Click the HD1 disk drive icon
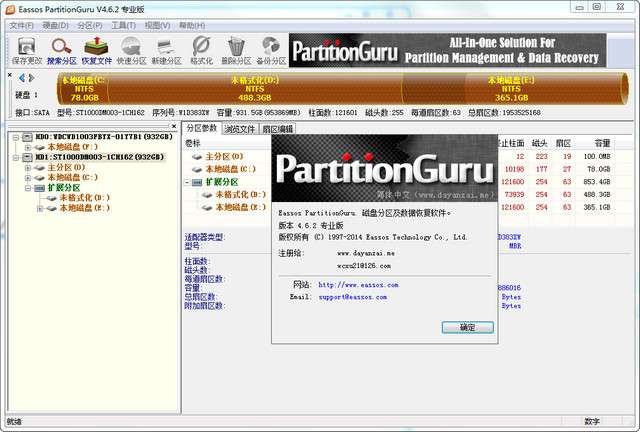Screen dimensions: 640x432 point(27,157)
